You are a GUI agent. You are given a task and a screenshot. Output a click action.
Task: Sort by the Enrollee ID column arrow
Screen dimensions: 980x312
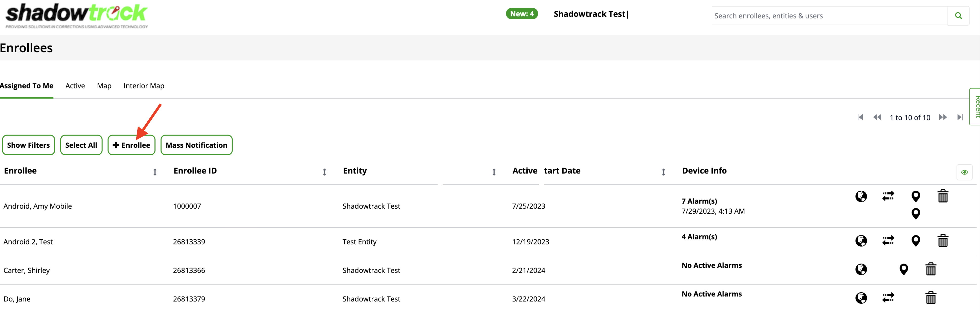click(324, 172)
